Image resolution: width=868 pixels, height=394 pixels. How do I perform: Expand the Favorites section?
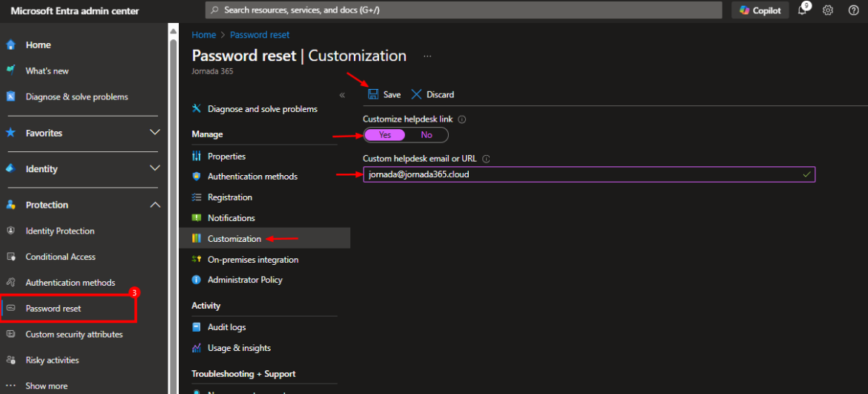pos(155,133)
